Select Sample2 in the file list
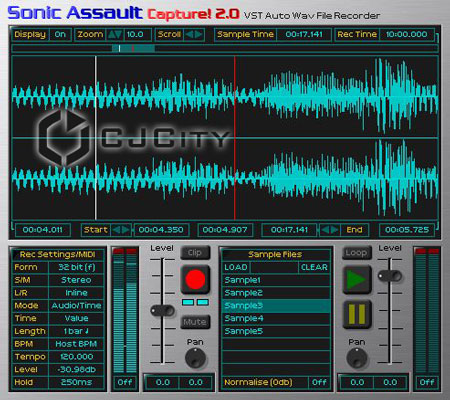 pyautogui.click(x=276, y=293)
